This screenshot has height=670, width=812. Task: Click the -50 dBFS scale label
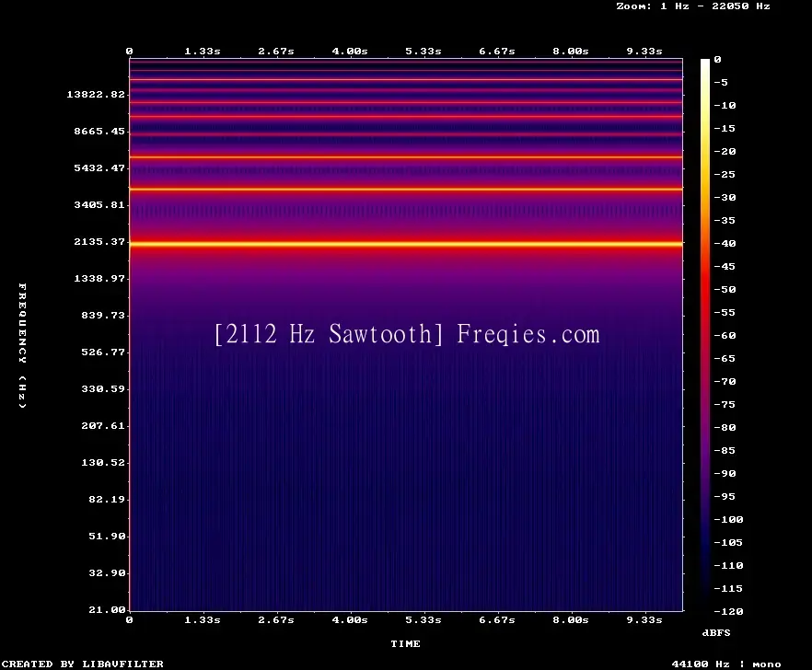pyautogui.click(x=725, y=289)
